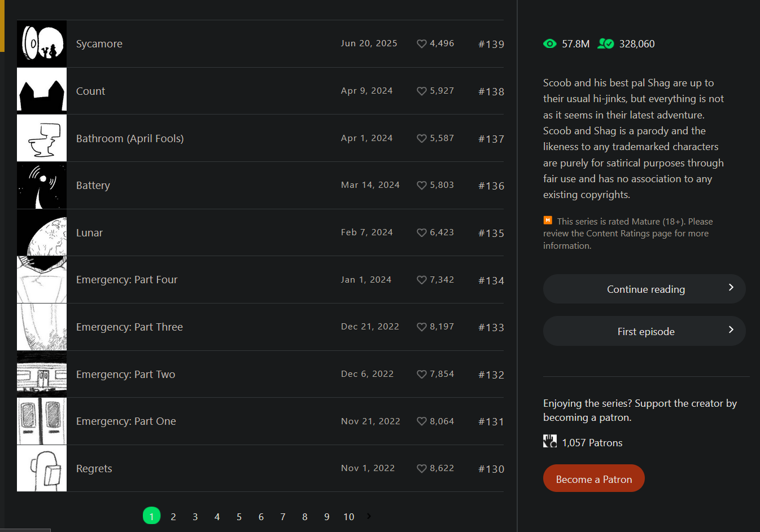Open episode number #131 Emergency: Part One
This screenshot has height=532, width=760.
click(x=491, y=422)
